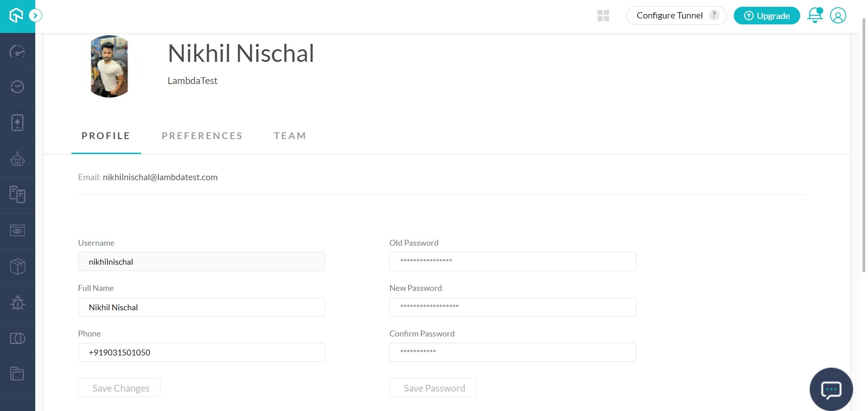Open the dashboard speedometer icon in sidebar
The width and height of the screenshot is (868, 411).
17,51
